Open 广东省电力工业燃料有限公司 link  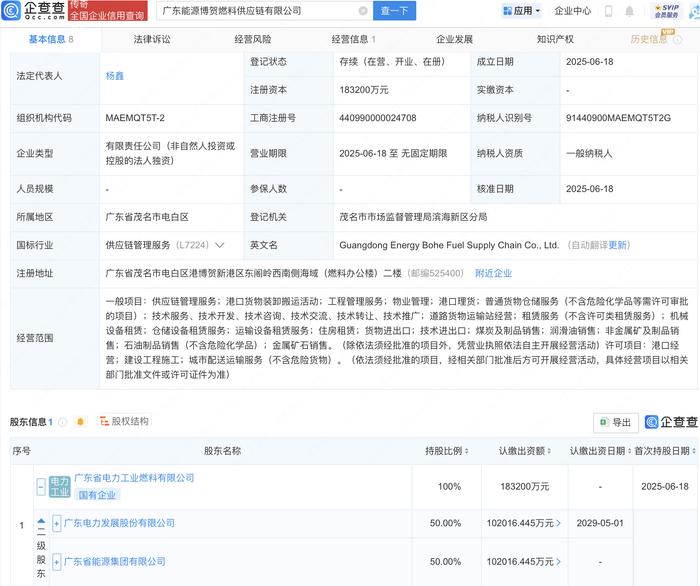point(134,478)
